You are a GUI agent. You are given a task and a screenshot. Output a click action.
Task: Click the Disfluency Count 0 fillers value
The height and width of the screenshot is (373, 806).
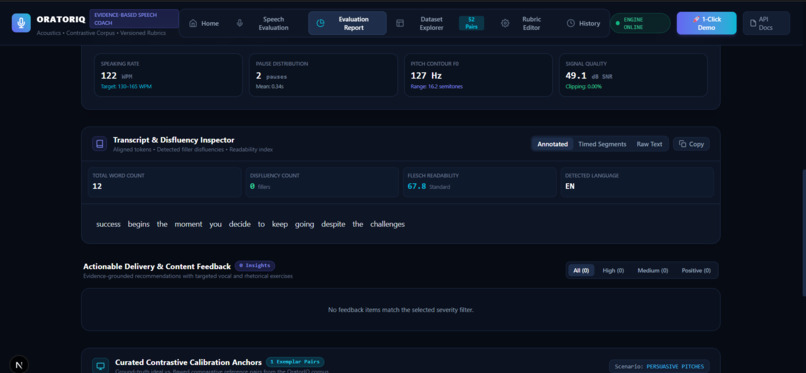tap(260, 186)
